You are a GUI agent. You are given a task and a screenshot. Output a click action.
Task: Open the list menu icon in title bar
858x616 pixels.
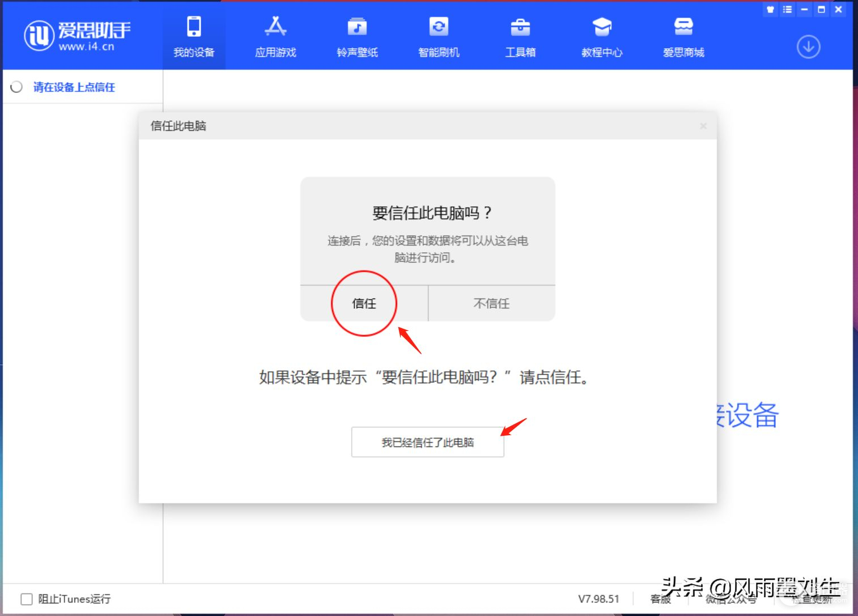point(787,10)
